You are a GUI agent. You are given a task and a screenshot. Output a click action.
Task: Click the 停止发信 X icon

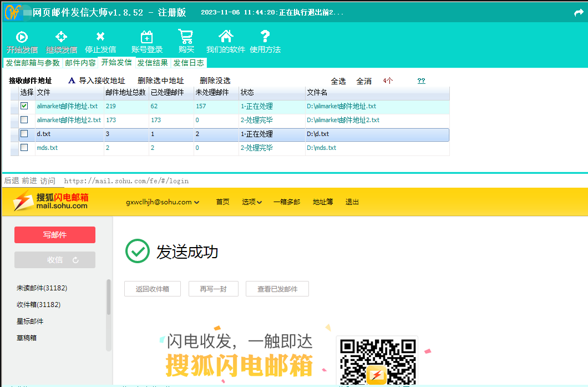(100, 37)
